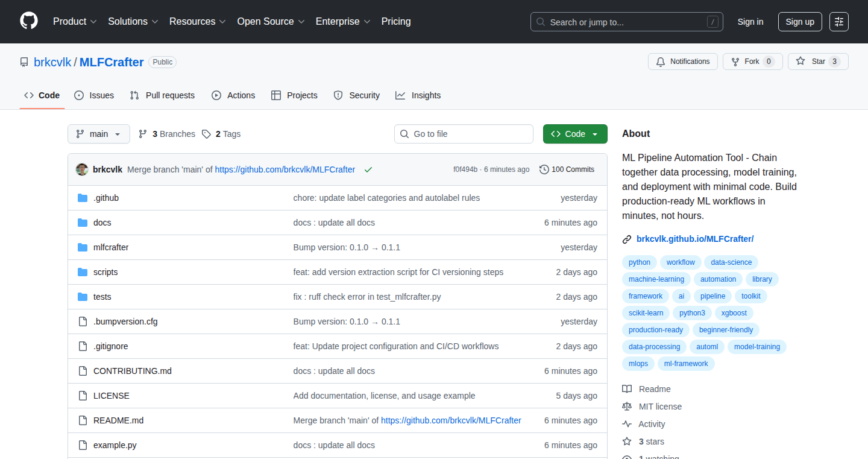Click the Readme book icon in About
This screenshot has width=868, height=459.
pos(627,389)
